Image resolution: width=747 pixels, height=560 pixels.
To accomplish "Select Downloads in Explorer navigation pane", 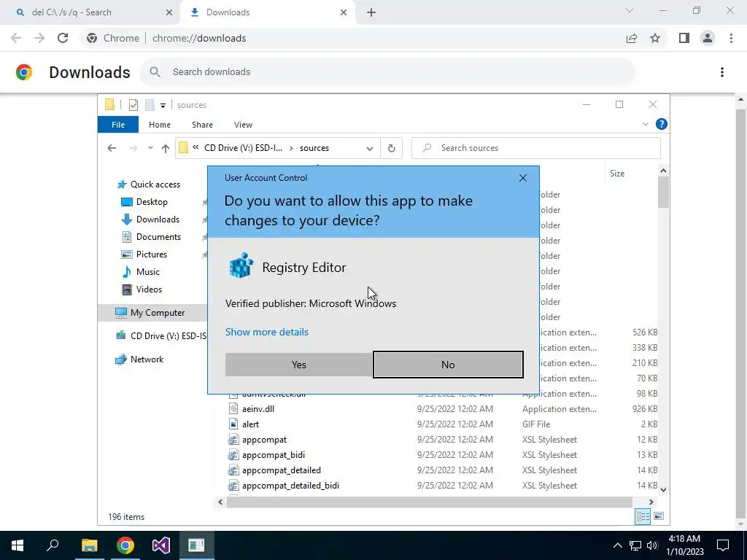I will point(158,219).
